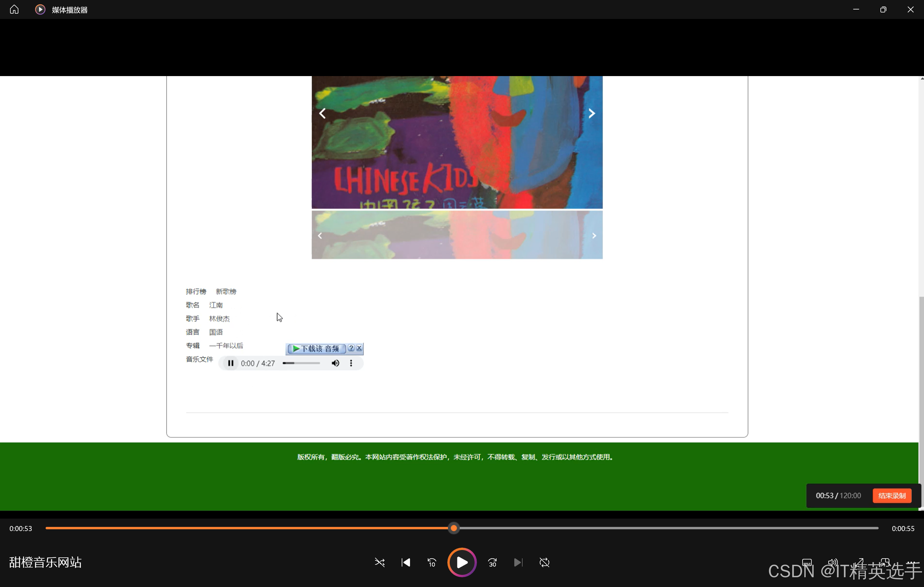This screenshot has height=587, width=924.
Task: Mute the web audio player speaker
Action: coord(335,363)
